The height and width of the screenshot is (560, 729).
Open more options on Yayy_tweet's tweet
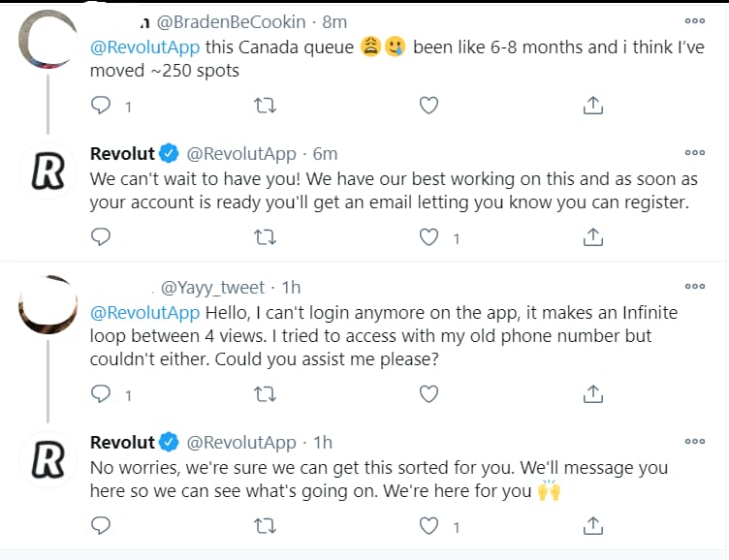(694, 287)
